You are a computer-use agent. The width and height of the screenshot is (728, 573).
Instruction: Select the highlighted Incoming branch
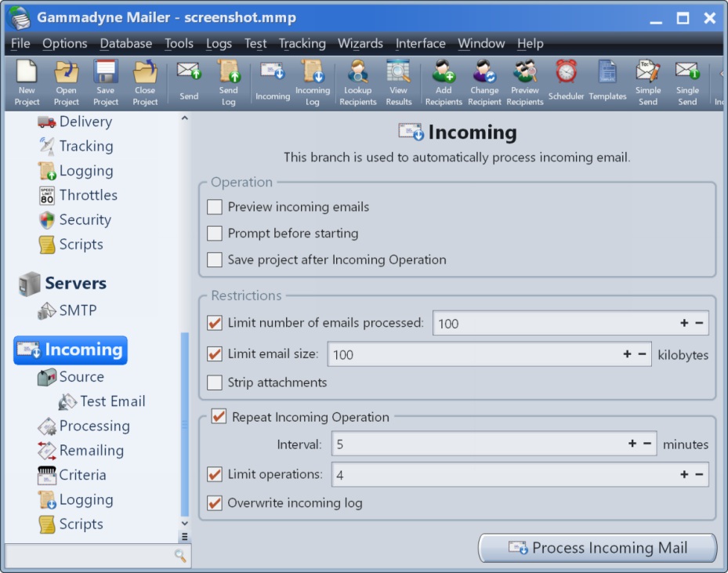(71, 350)
